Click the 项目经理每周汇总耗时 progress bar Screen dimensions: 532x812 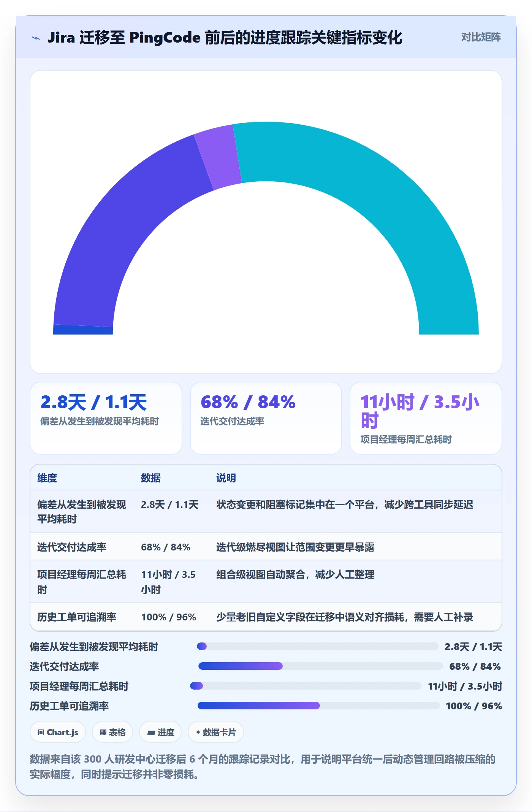point(306,686)
